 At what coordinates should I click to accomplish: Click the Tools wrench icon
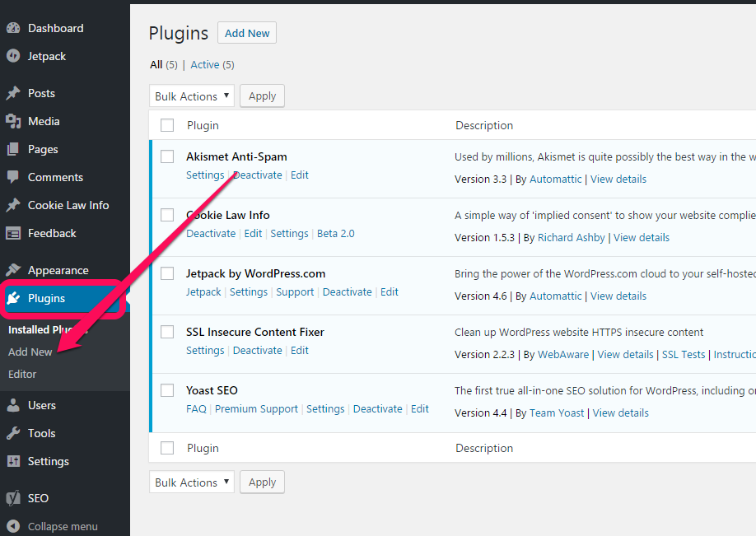coord(13,433)
